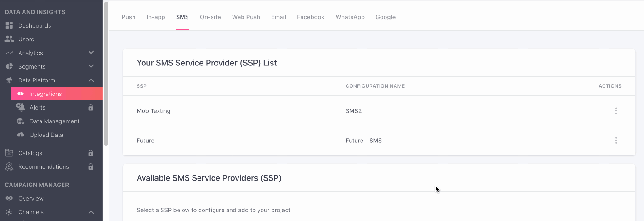Expand the Analytics submenu chevron

[x=91, y=53]
